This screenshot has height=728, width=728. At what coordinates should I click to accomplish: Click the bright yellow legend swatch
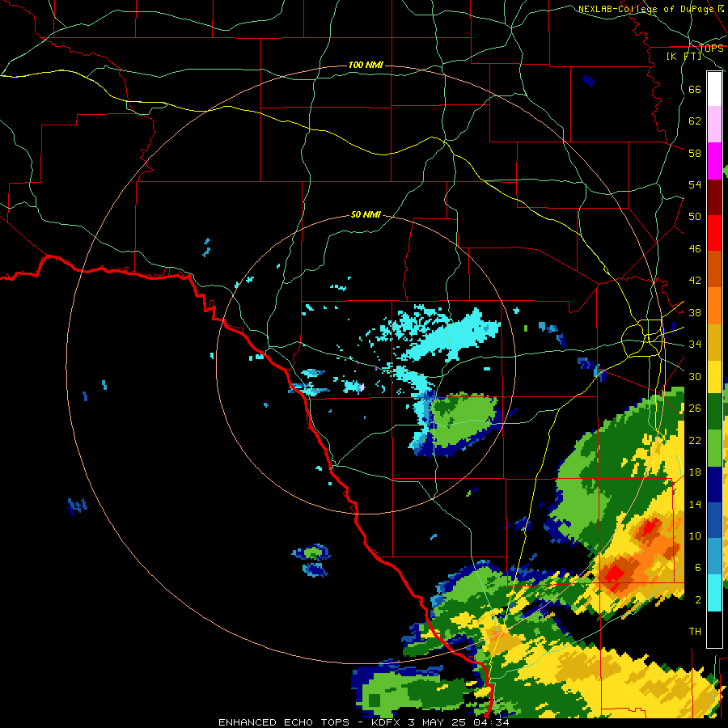tap(714, 376)
